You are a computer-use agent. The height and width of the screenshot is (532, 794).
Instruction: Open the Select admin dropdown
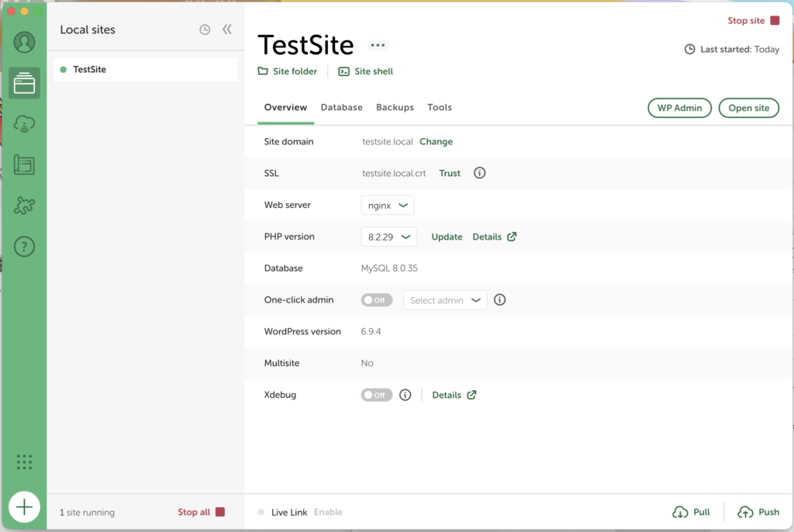(x=445, y=300)
